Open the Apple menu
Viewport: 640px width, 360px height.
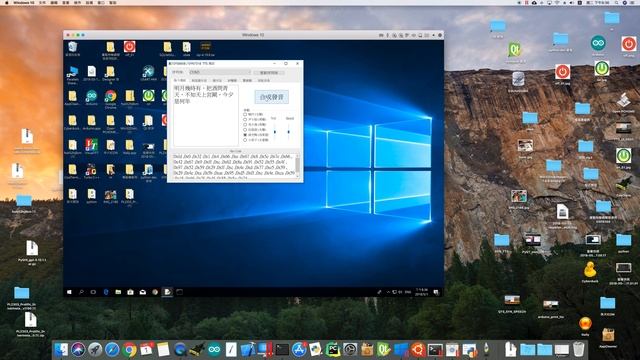pos(7,2)
